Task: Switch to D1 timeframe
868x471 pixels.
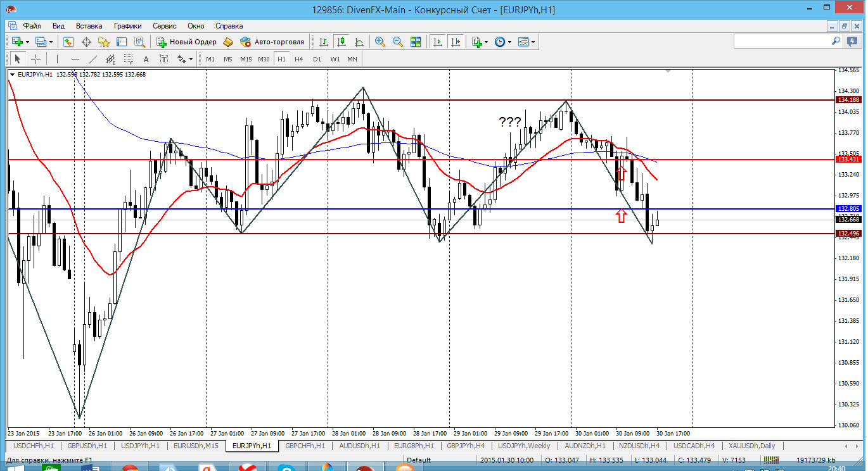Action: click(317, 59)
